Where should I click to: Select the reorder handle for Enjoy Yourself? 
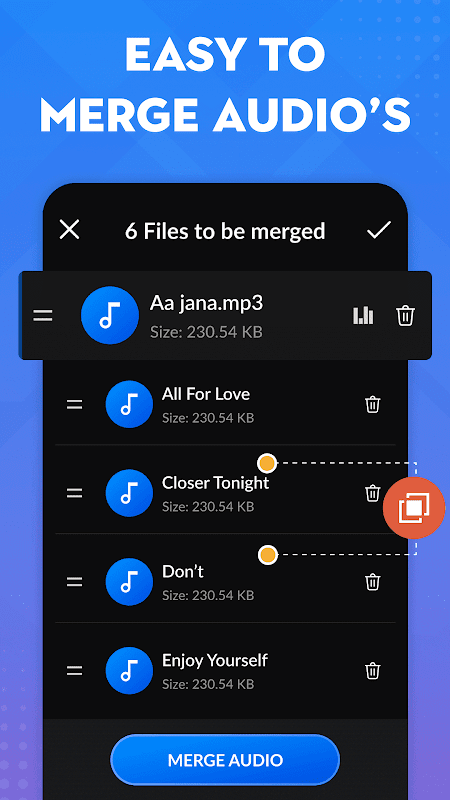tap(74, 671)
